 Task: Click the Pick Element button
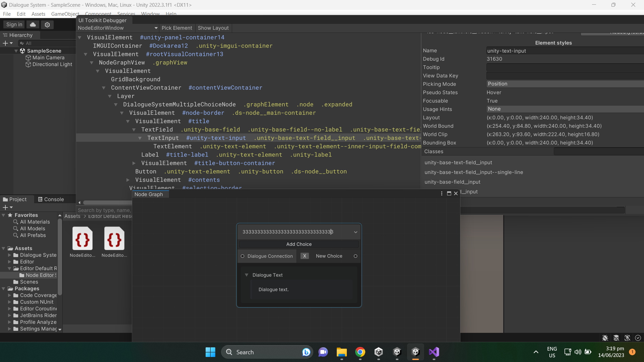(177, 28)
